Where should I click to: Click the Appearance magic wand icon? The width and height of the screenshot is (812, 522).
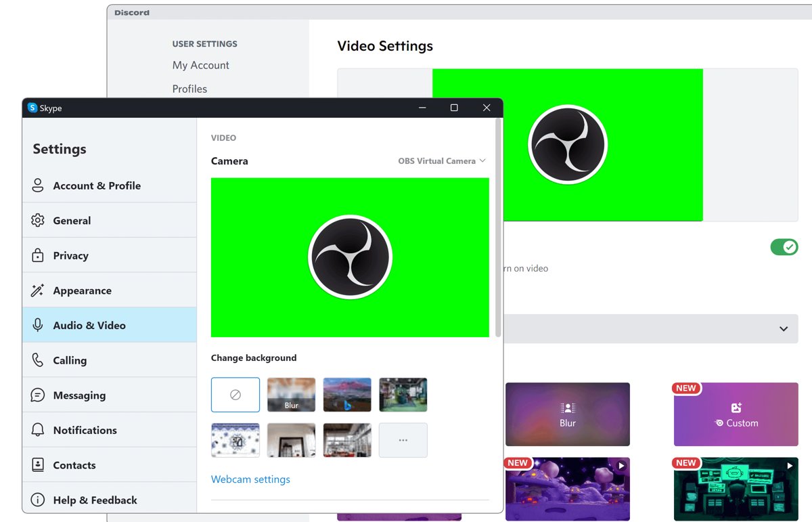pos(38,290)
